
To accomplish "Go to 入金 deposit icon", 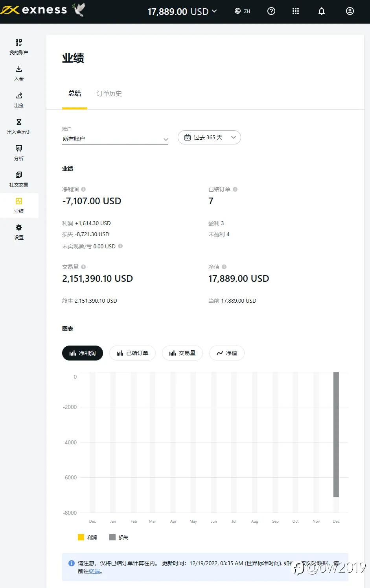I will (19, 69).
